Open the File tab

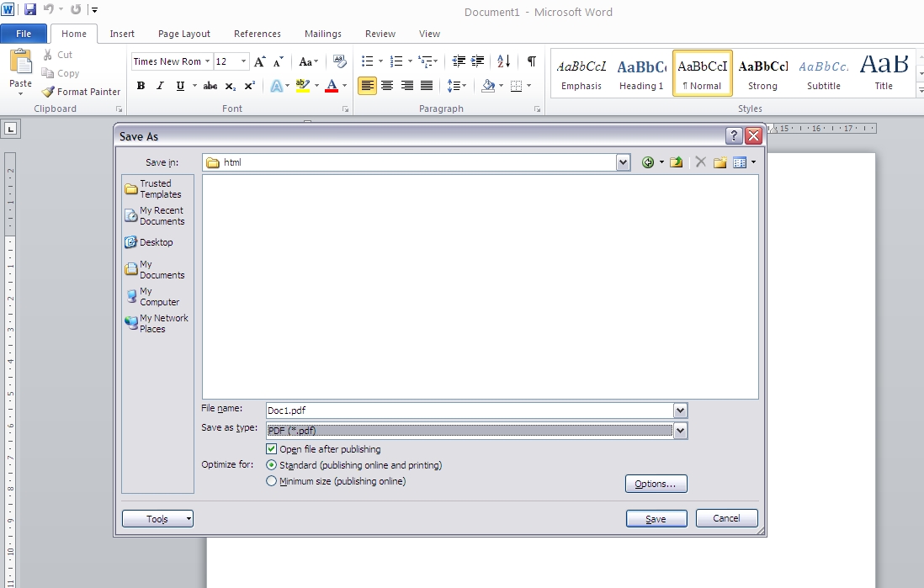(24, 34)
